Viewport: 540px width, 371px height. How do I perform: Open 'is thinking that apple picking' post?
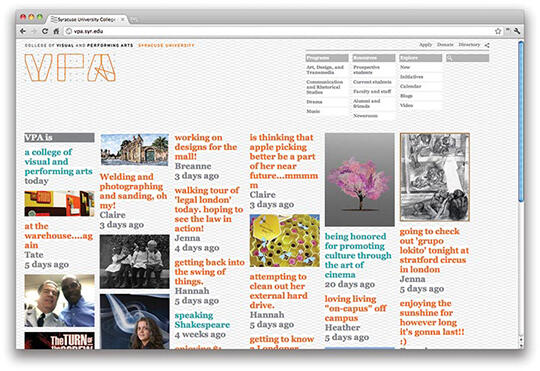pos(284,161)
